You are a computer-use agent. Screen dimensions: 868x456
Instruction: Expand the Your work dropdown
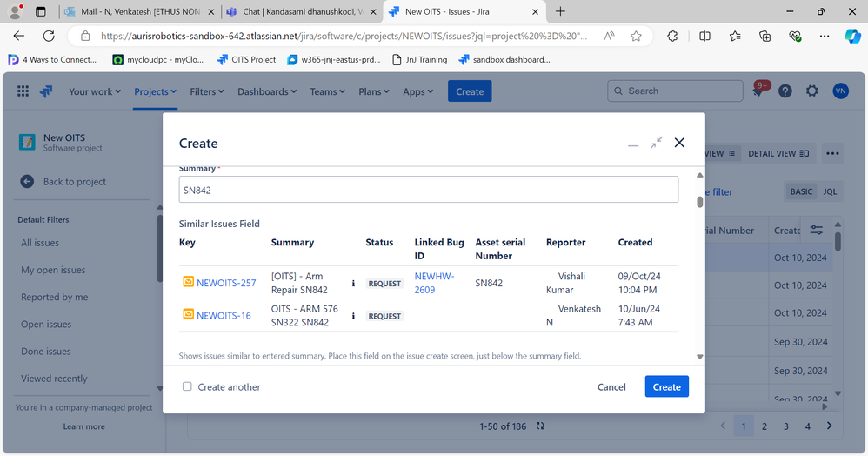95,91
